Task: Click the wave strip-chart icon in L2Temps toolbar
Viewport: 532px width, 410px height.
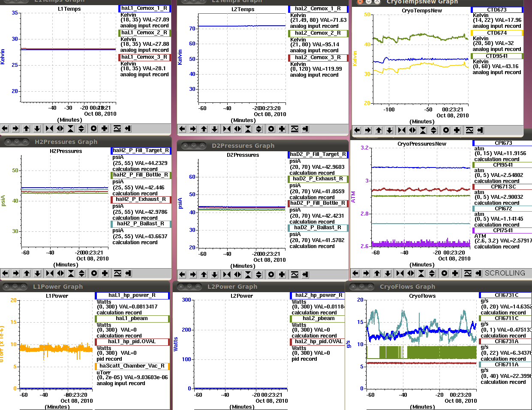Action: click(x=295, y=129)
